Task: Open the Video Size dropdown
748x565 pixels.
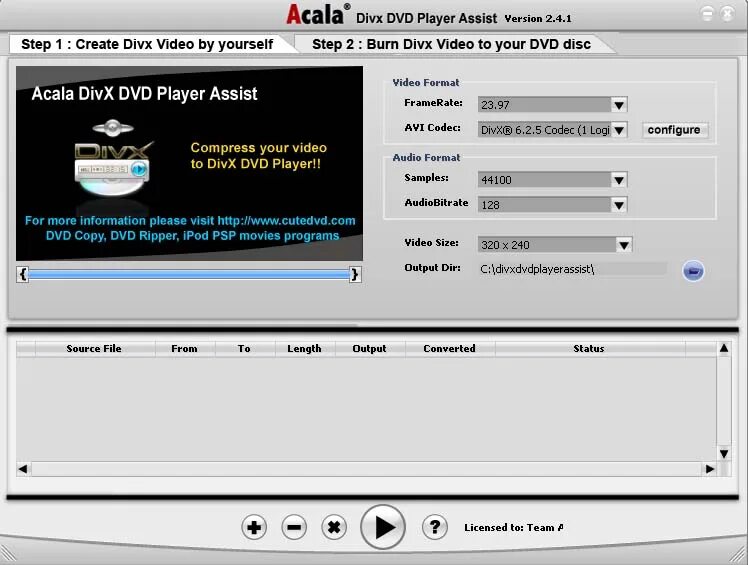Action: pos(623,245)
